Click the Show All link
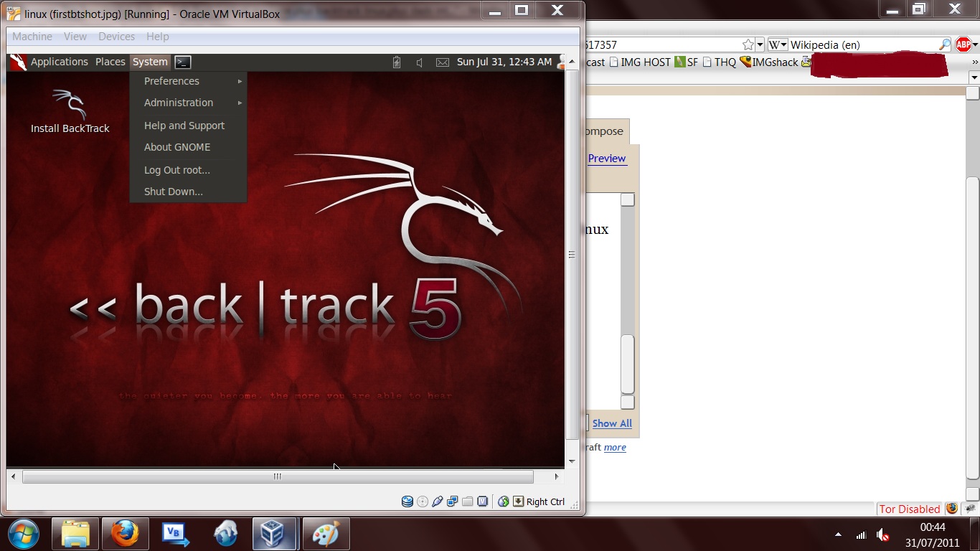 click(612, 423)
